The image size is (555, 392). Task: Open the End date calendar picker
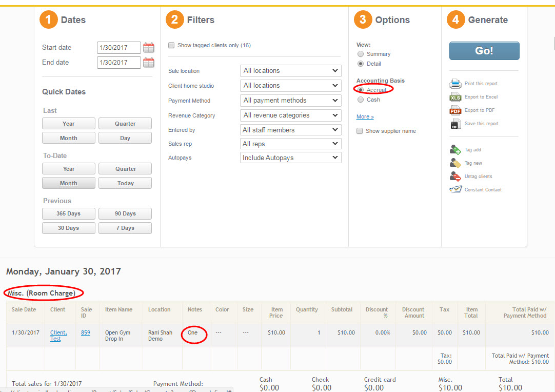click(x=148, y=63)
